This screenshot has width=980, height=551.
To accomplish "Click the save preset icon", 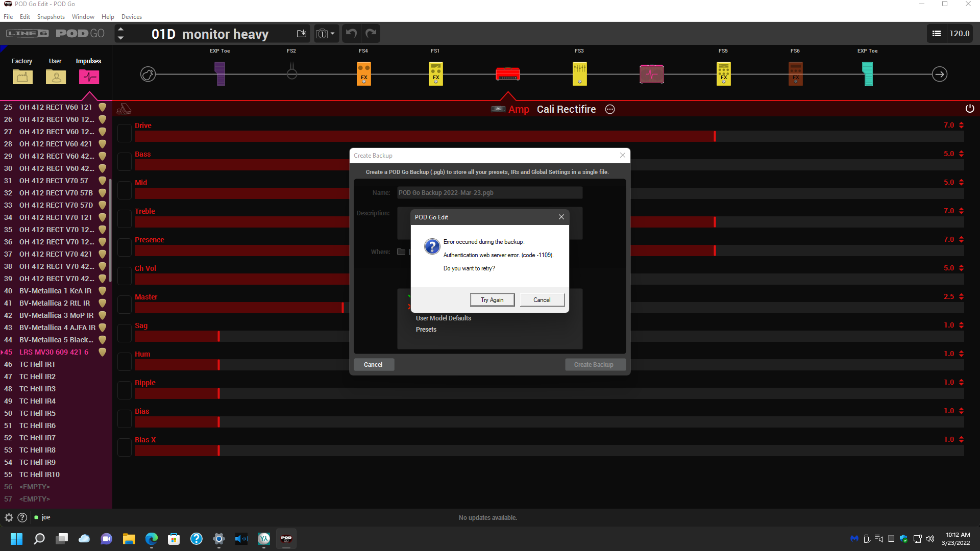I will (302, 34).
